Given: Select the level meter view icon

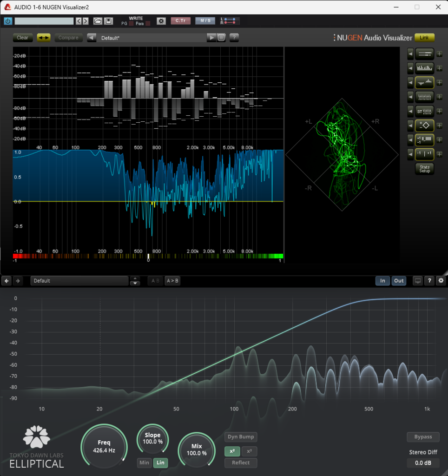Looking at the screenshot, I should pyautogui.click(x=424, y=54).
